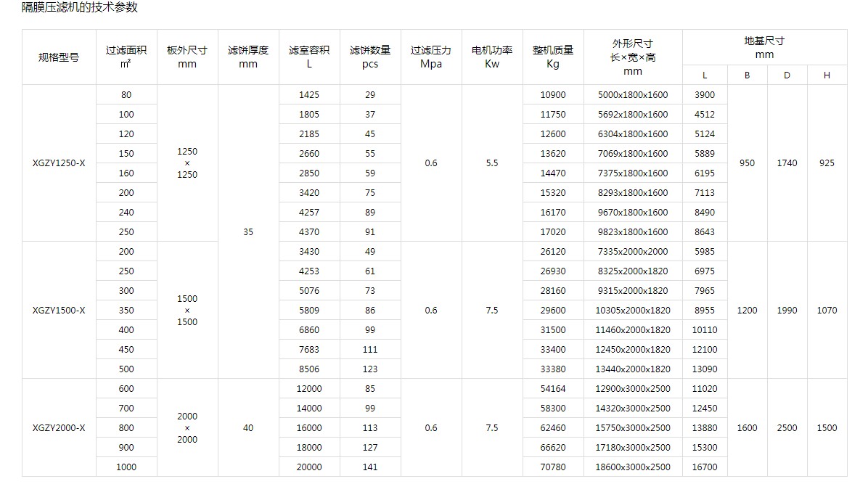The height and width of the screenshot is (484, 868).
Task: Click the 过滤面积 column header
Action: point(126,57)
